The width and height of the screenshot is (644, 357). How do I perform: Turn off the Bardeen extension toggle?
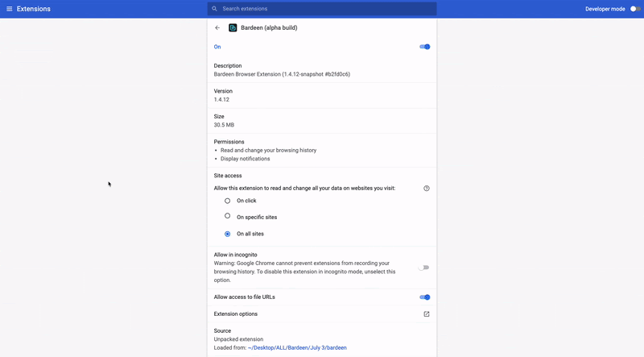click(425, 47)
